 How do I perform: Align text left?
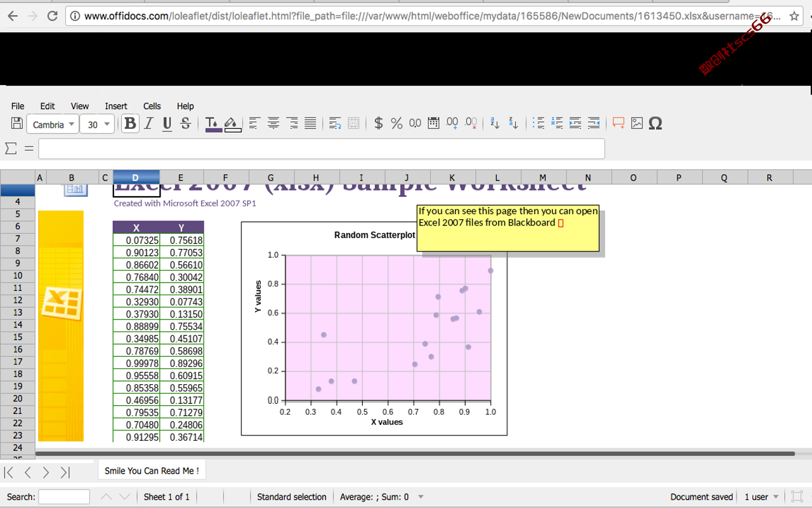click(254, 123)
